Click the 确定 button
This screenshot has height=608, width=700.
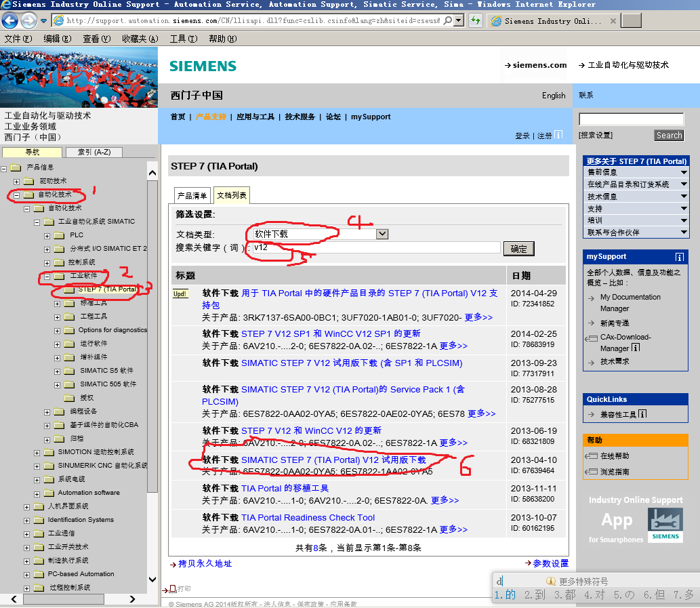pyautogui.click(x=519, y=249)
